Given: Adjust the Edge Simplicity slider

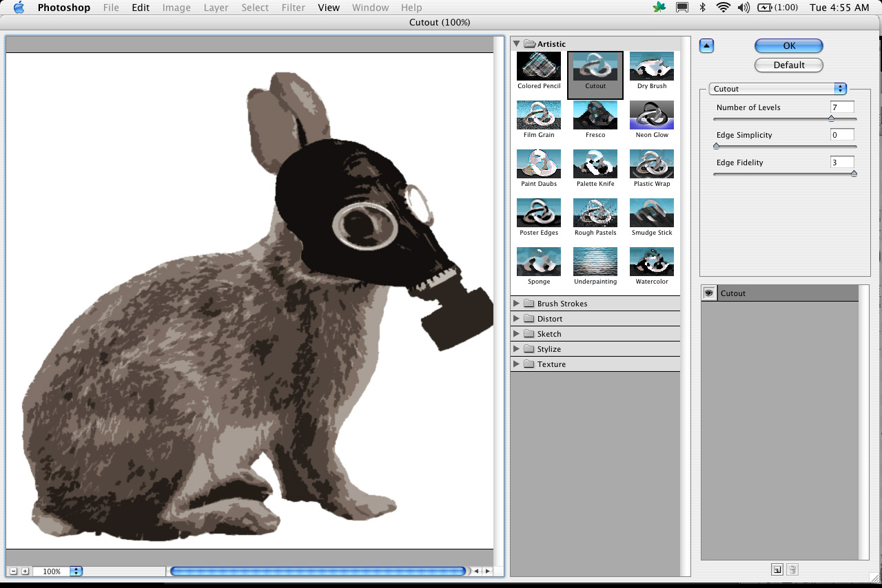Looking at the screenshot, I should [x=716, y=146].
